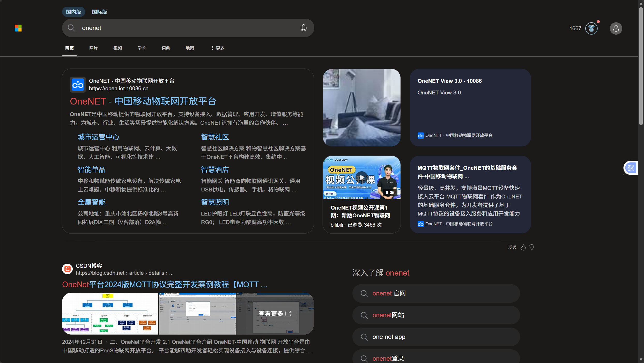Select the 视频 tab
The width and height of the screenshot is (644, 363).
117,48
